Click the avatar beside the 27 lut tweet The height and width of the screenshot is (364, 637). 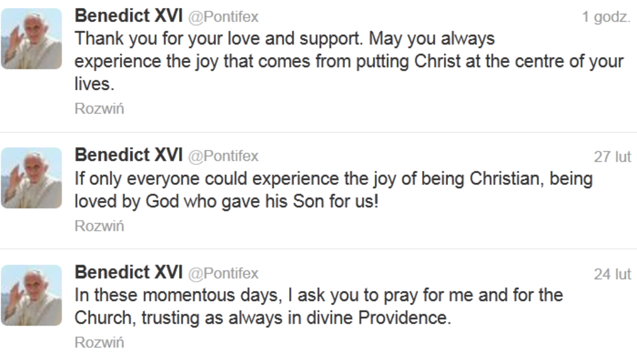point(31,178)
